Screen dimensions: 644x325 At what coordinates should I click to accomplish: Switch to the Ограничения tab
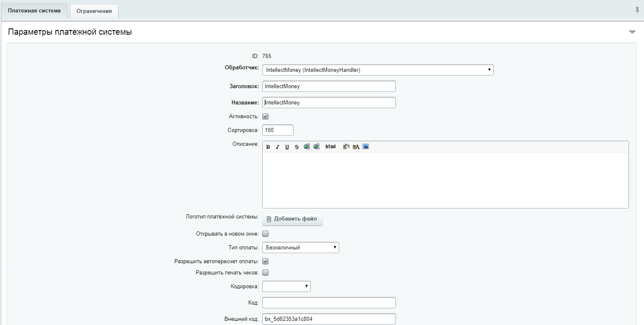pyautogui.click(x=94, y=11)
